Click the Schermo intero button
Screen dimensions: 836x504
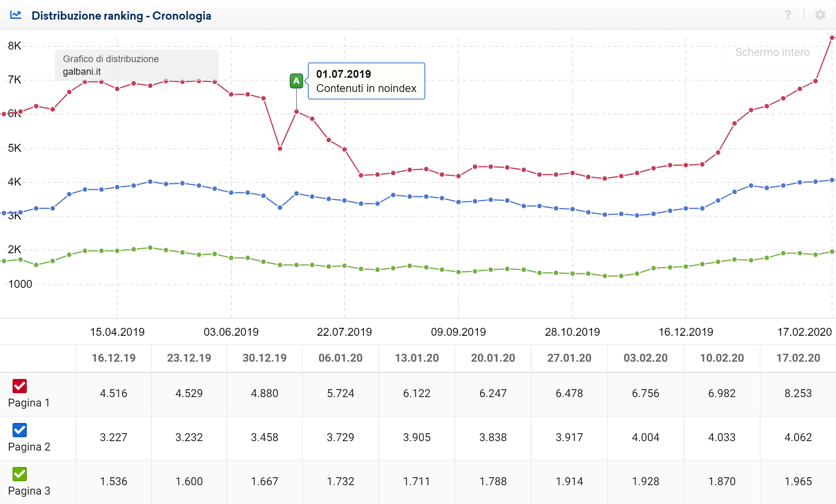click(x=772, y=52)
